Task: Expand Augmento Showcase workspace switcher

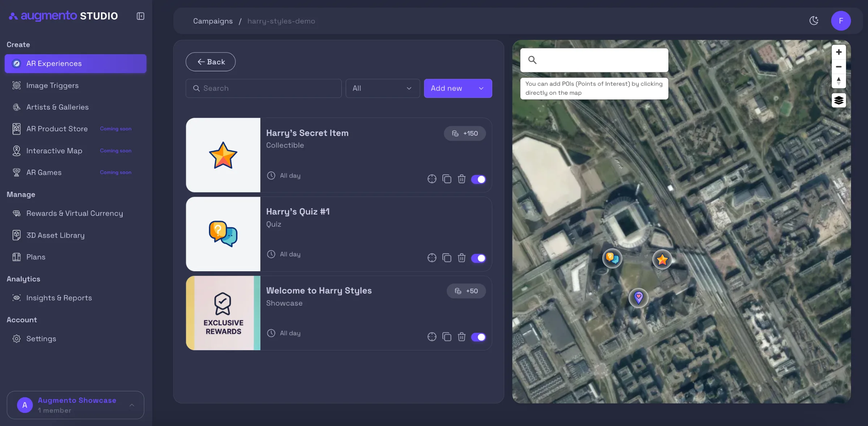Action: (76, 405)
